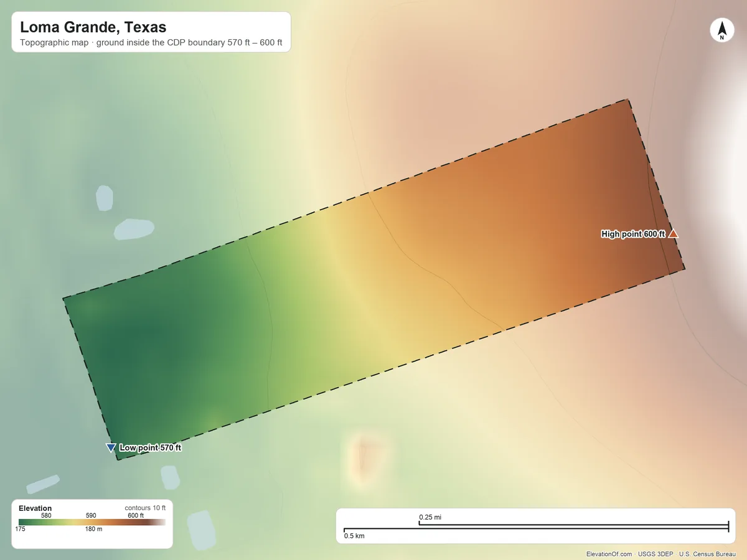Click the 'contours 10 ft' legend note
The height and width of the screenshot is (560, 747).
click(145, 508)
